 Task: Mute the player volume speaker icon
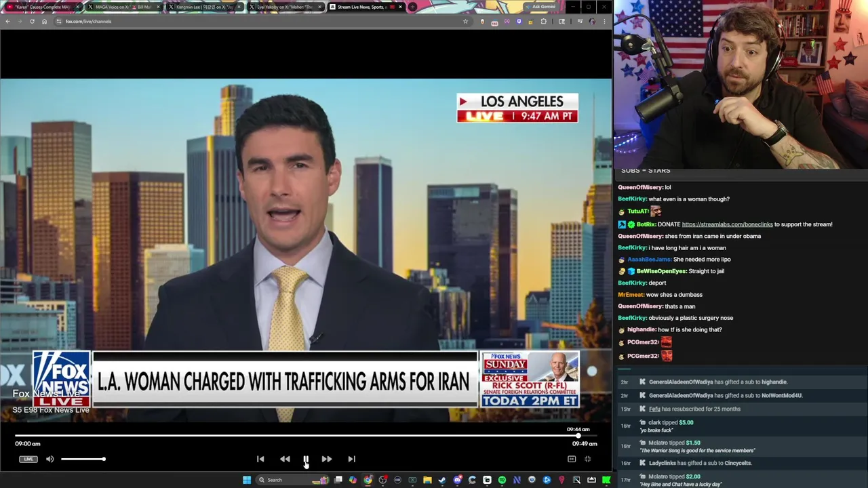[50, 459]
